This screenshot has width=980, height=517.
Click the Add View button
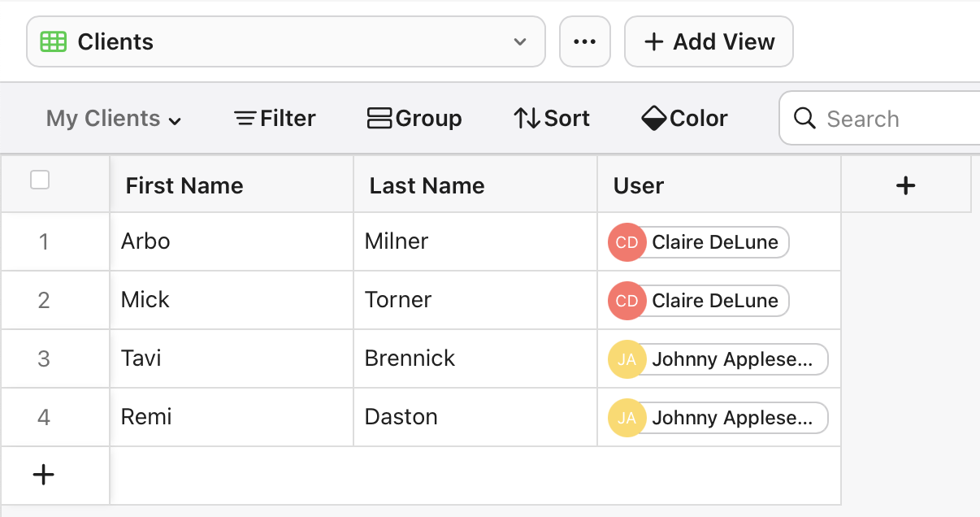708,41
